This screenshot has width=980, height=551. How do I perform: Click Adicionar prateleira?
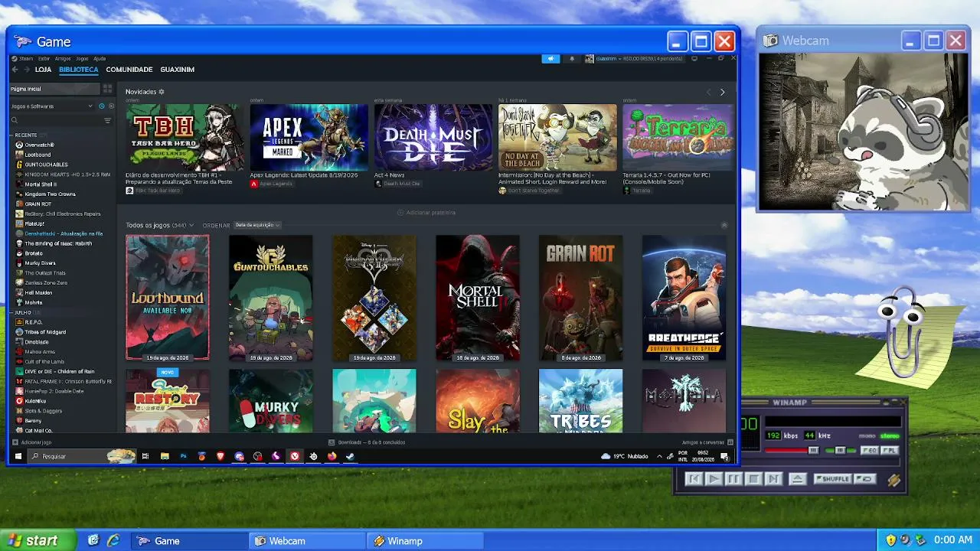[x=426, y=213]
